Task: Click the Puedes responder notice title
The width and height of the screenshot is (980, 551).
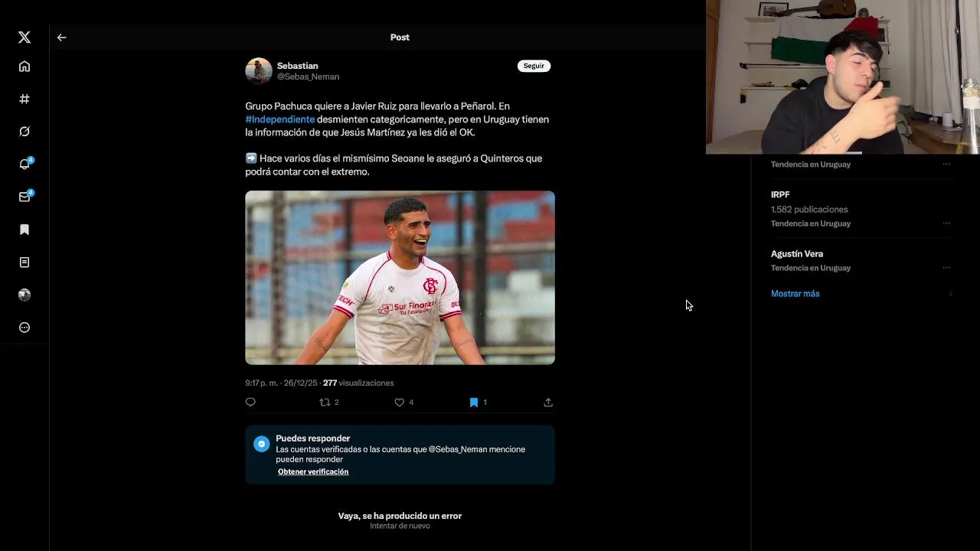Action: pyautogui.click(x=312, y=439)
